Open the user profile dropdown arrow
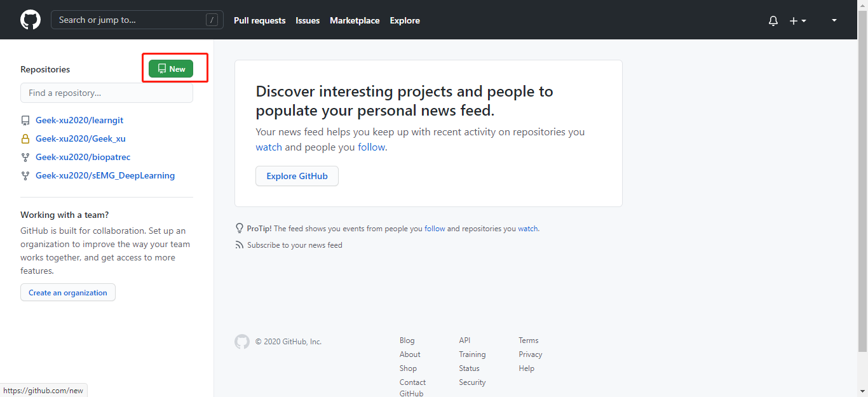 click(x=834, y=20)
